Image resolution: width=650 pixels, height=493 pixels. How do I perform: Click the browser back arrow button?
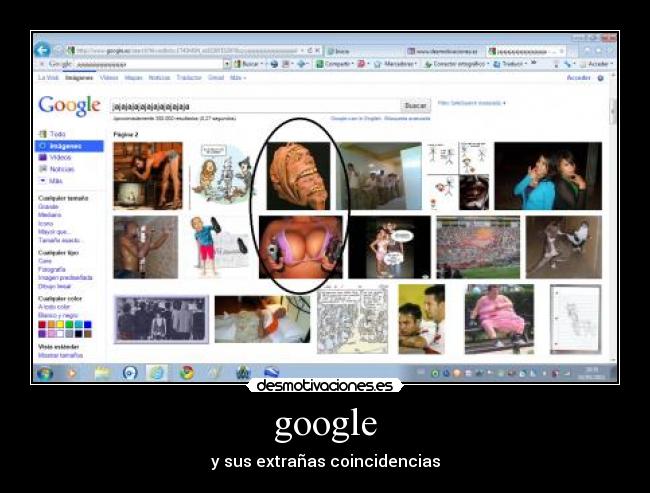coord(42,51)
